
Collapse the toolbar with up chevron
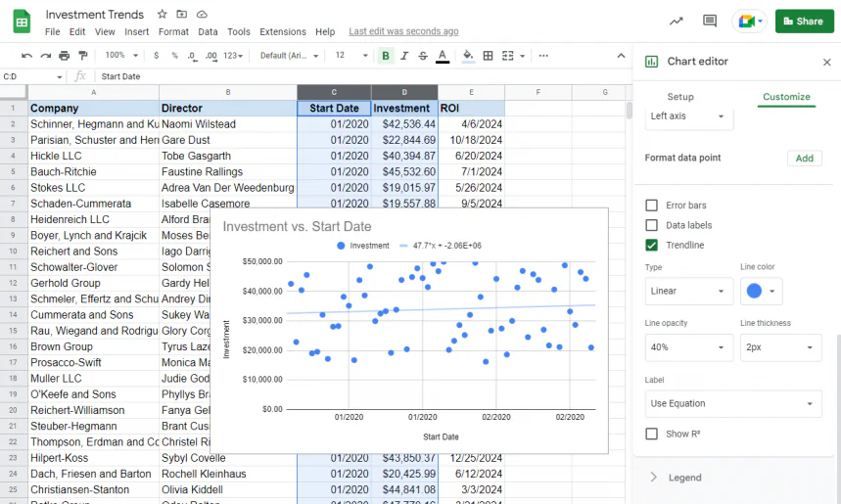click(x=621, y=56)
